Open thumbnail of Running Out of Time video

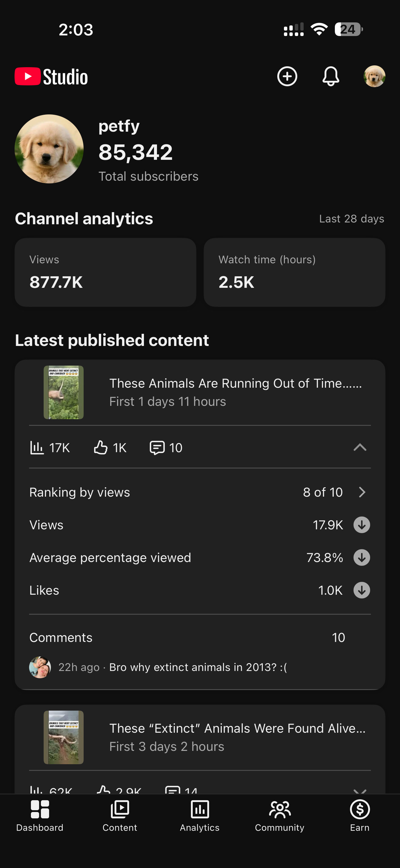coord(64,392)
